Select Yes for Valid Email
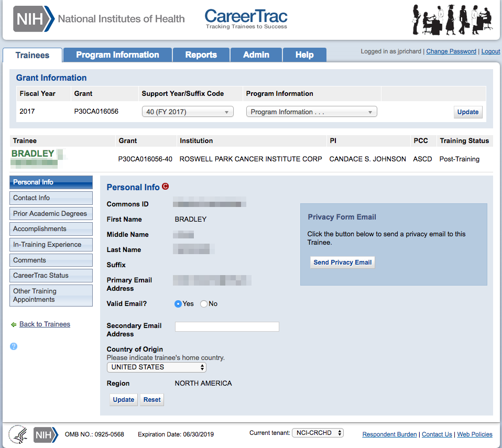Screen dimensions: 502x448 click(x=178, y=304)
